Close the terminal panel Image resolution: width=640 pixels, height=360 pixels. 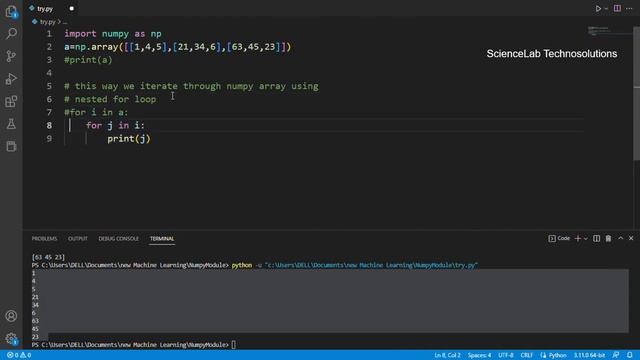click(631, 238)
